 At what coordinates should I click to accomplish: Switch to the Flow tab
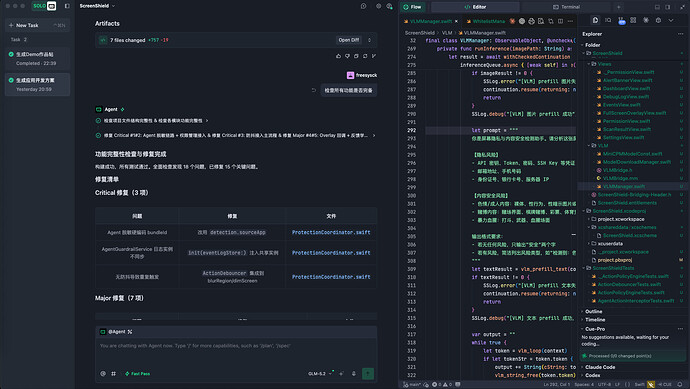pyautogui.click(x=412, y=7)
